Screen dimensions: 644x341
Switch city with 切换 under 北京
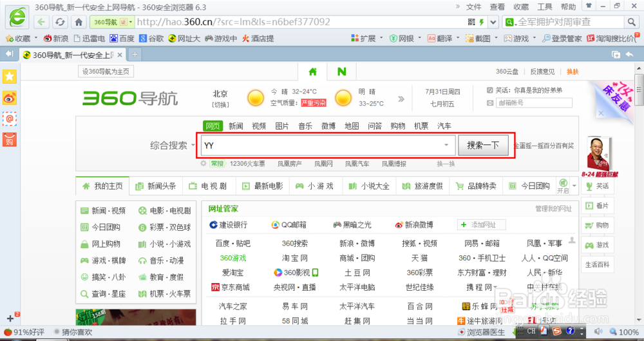pos(220,104)
